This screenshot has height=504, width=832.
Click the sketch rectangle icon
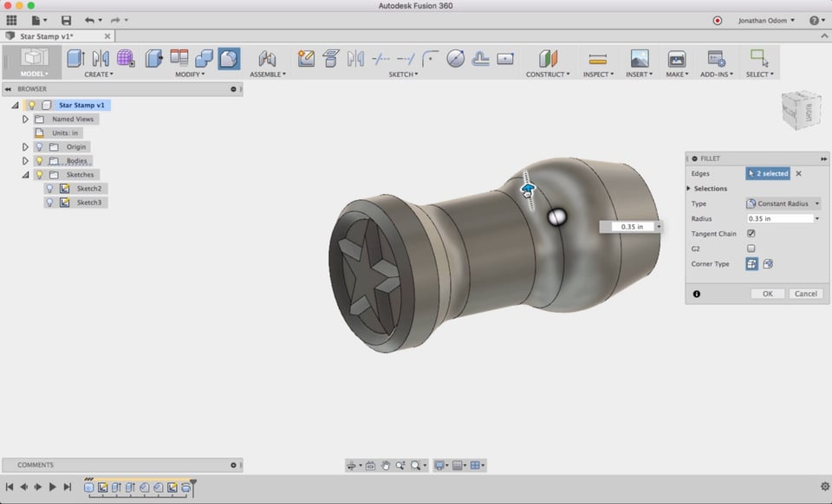[505, 58]
